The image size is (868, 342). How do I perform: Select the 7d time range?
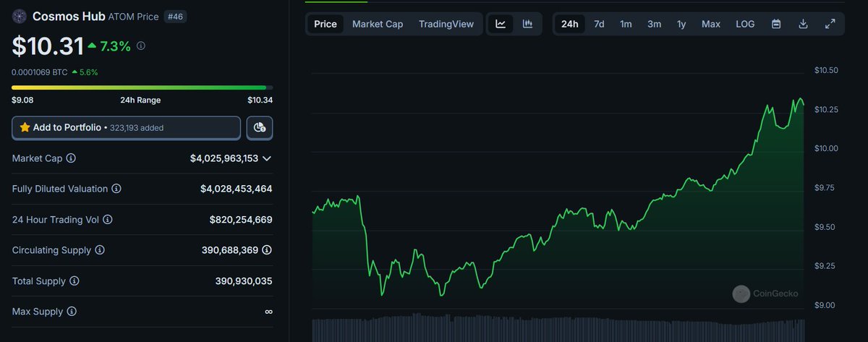599,24
